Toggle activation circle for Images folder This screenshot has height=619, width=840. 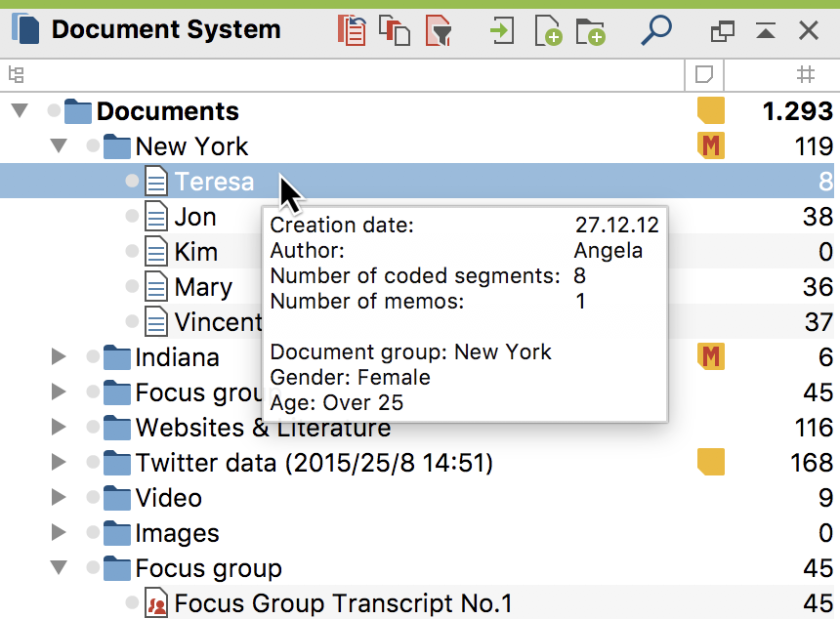(x=93, y=533)
